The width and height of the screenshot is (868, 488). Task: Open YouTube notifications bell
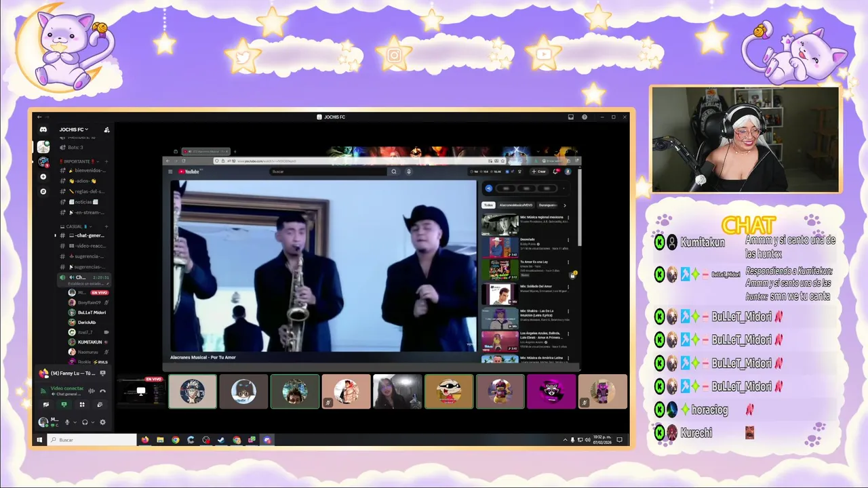[556, 171]
